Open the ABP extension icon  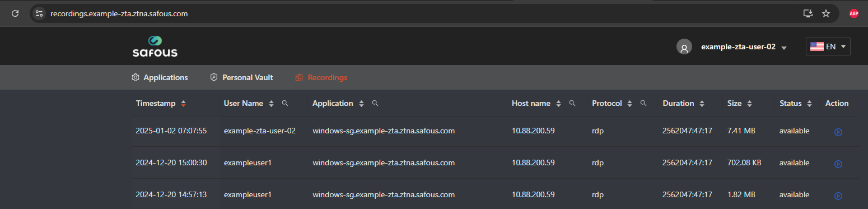854,13
